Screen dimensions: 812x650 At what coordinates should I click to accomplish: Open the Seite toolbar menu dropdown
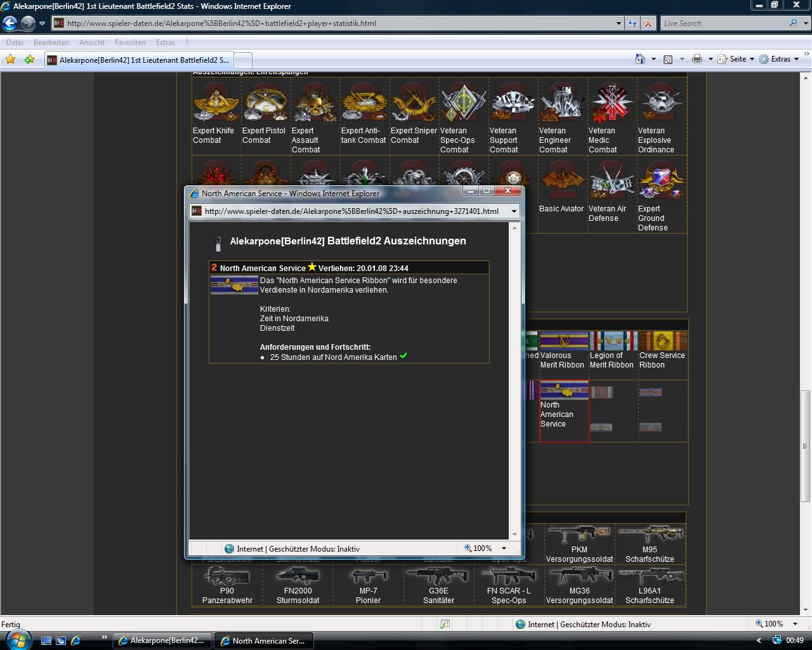pyautogui.click(x=735, y=59)
